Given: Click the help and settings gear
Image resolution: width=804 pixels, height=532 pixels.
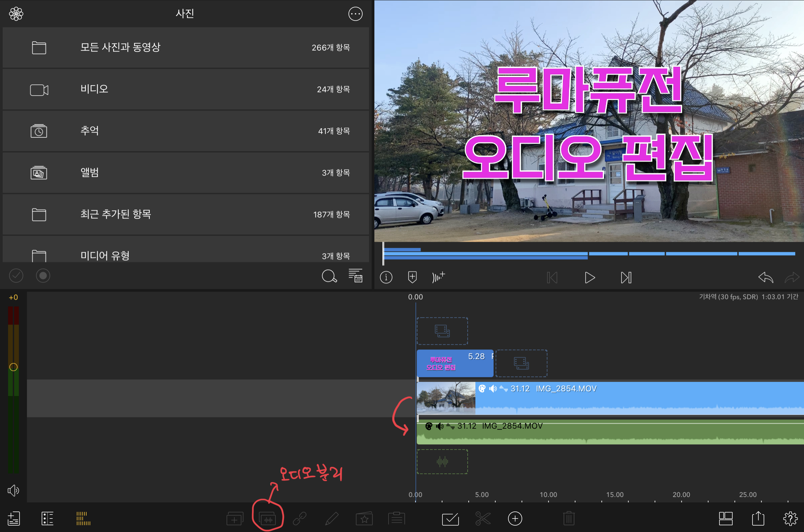Looking at the screenshot, I should 790,519.
